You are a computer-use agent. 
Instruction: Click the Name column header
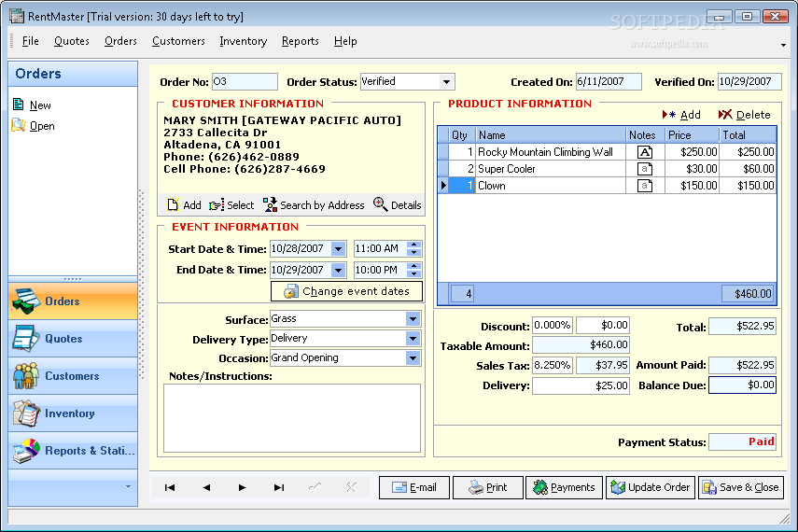pos(551,135)
